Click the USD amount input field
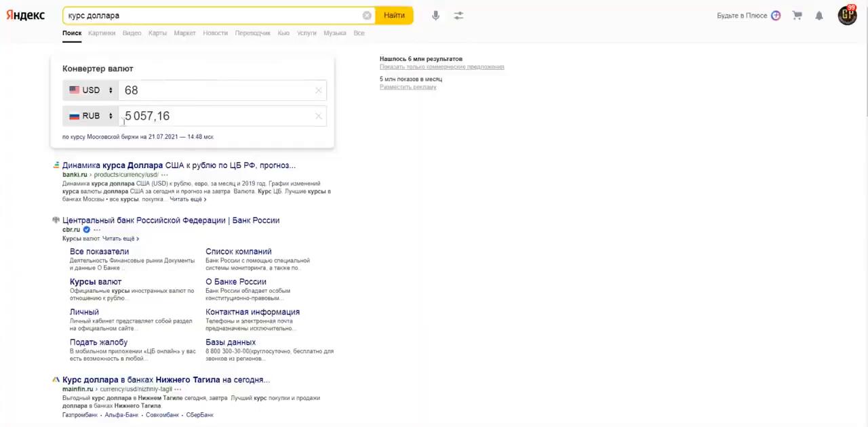Screen dimensions: 868x427 (x=217, y=90)
